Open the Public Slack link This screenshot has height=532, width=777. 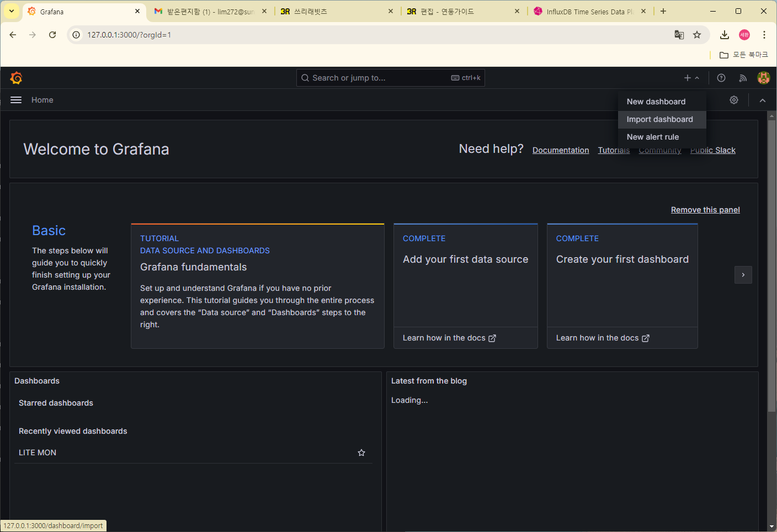click(x=713, y=150)
